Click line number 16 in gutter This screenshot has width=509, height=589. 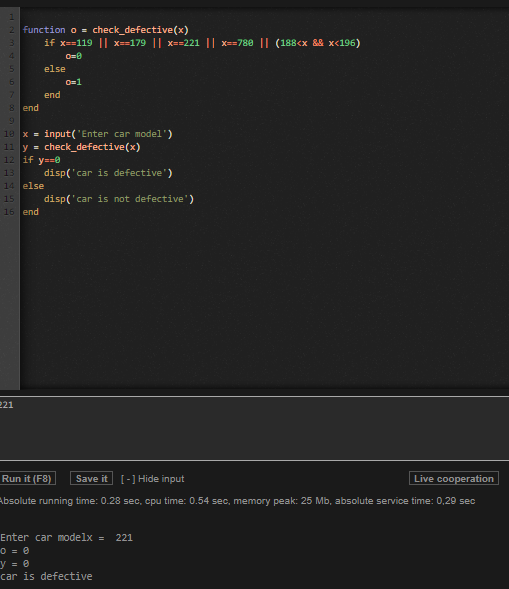pos(9,212)
